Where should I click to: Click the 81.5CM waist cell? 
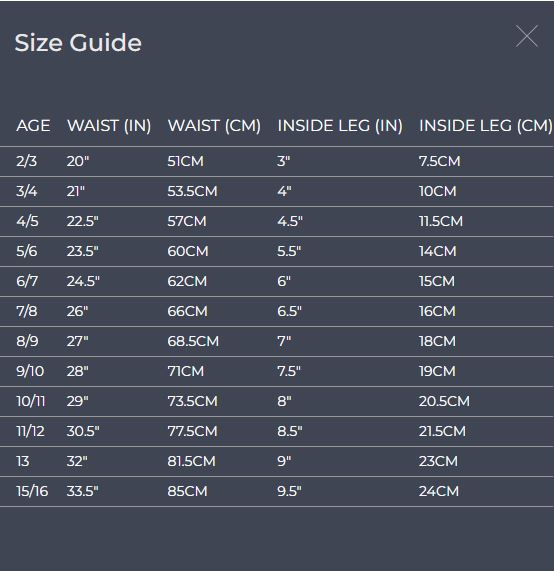[x=192, y=461]
